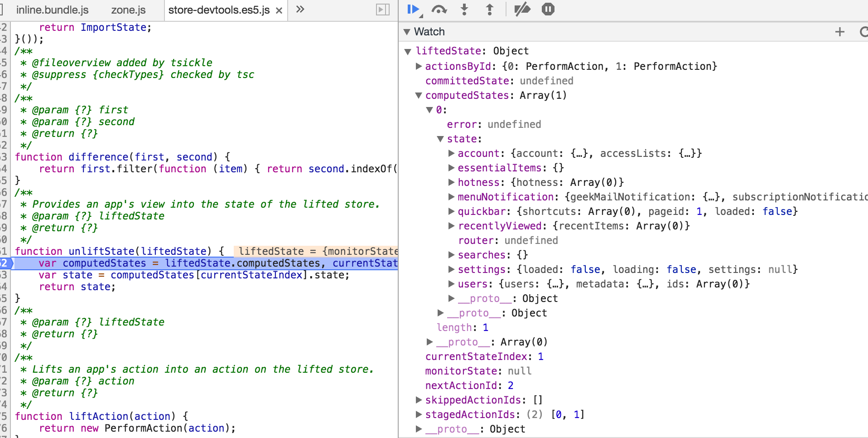Expand users property
Image resolution: width=868 pixels, height=438 pixels.
pyautogui.click(x=451, y=284)
